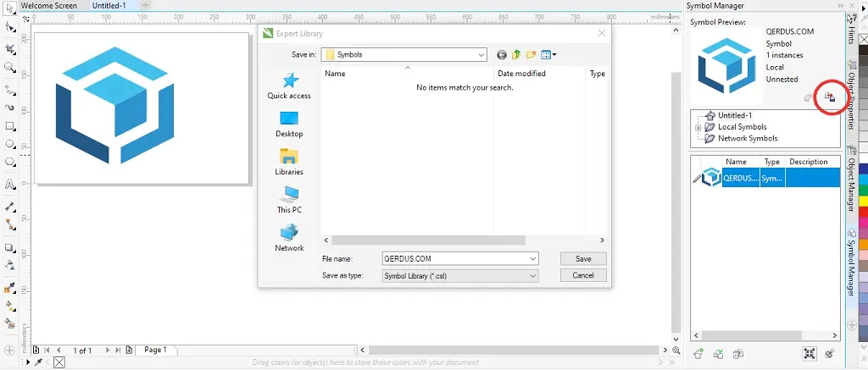Screen dimensions: 868x370
Task: Add a page after the current page
Action: 129,350
